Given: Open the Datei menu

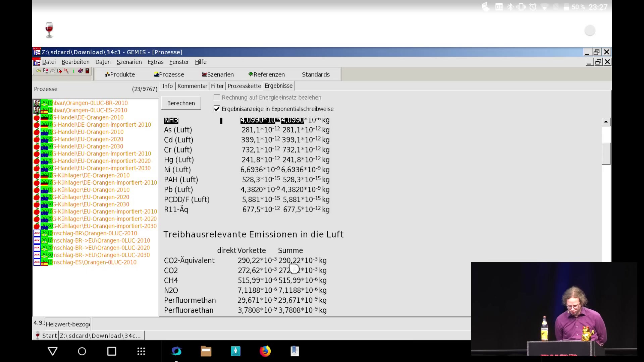Looking at the screenshot, I should pyautogui.click(x=49, y=62).
